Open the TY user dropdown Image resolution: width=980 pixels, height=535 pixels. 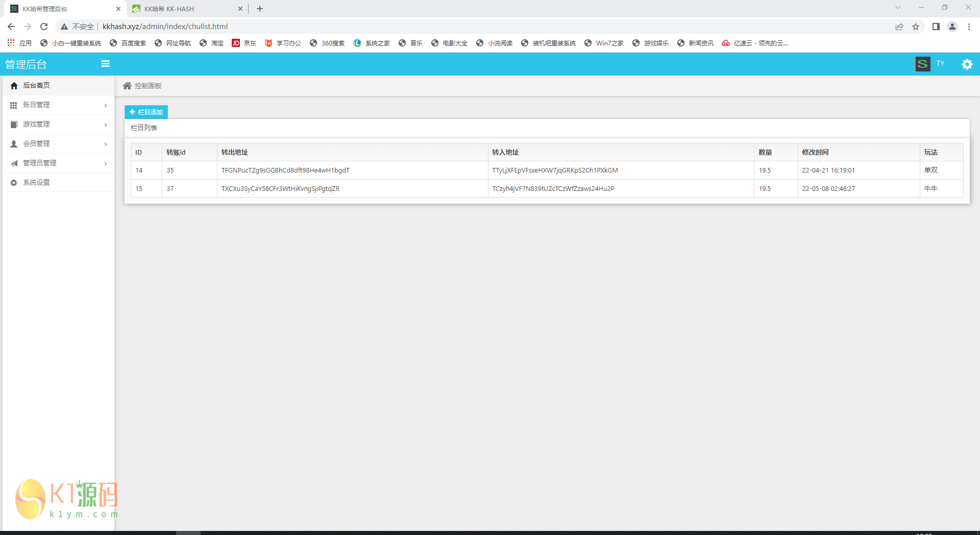[x=940, y=64]
